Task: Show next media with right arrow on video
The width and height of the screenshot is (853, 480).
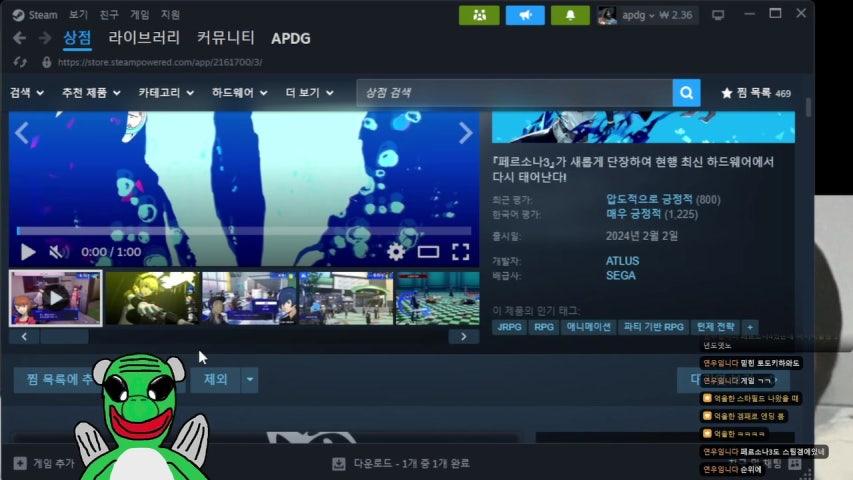Action: [x=466, y=133]
